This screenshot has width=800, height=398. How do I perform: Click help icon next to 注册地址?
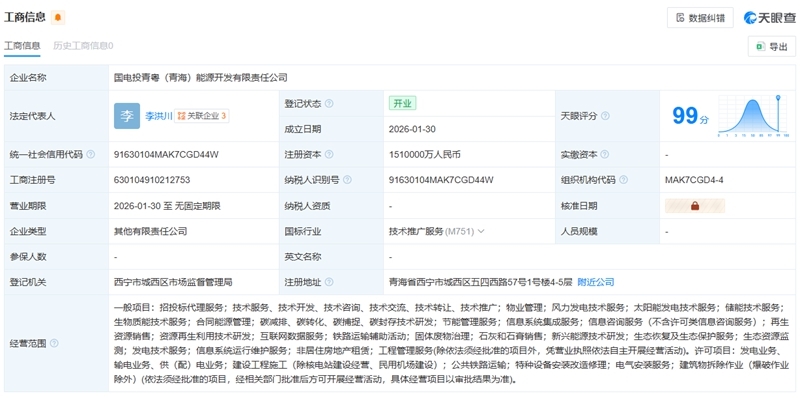tap(329, 282)
